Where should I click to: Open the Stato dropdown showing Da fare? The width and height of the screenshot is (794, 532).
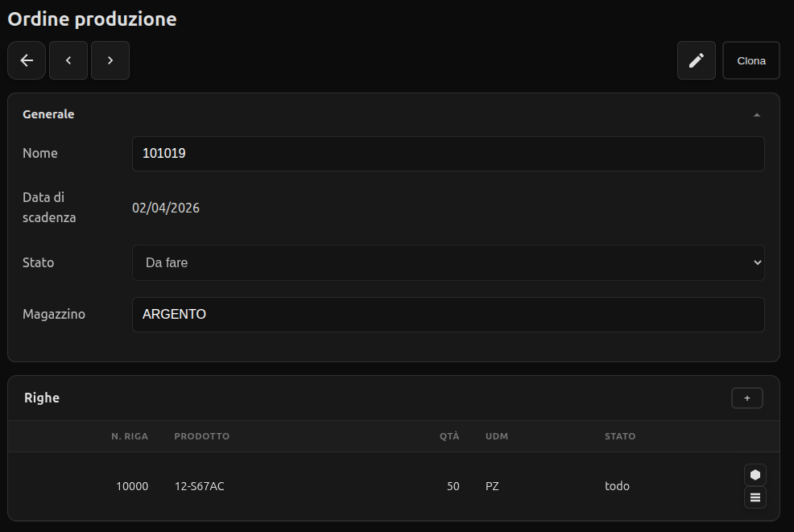[448, 262]
